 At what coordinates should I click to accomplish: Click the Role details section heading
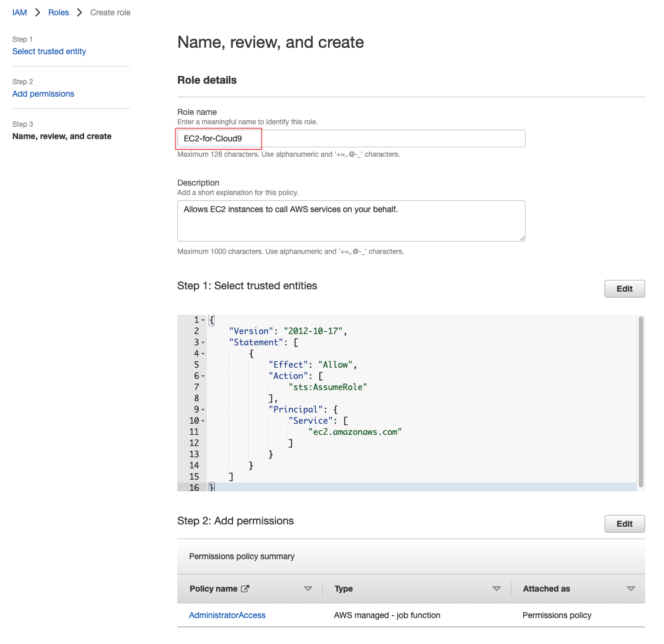[x=207, y=80]
